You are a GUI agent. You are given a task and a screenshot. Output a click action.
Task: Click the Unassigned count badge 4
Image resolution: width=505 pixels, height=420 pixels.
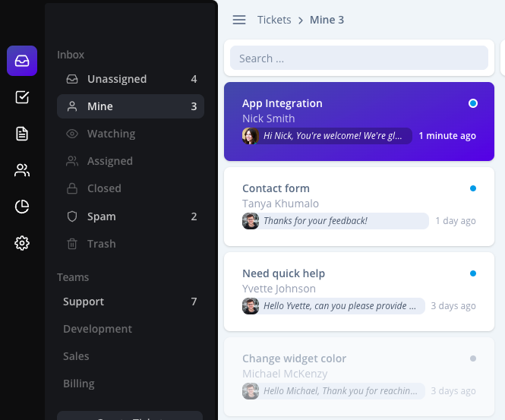click(x=194, y=79)
